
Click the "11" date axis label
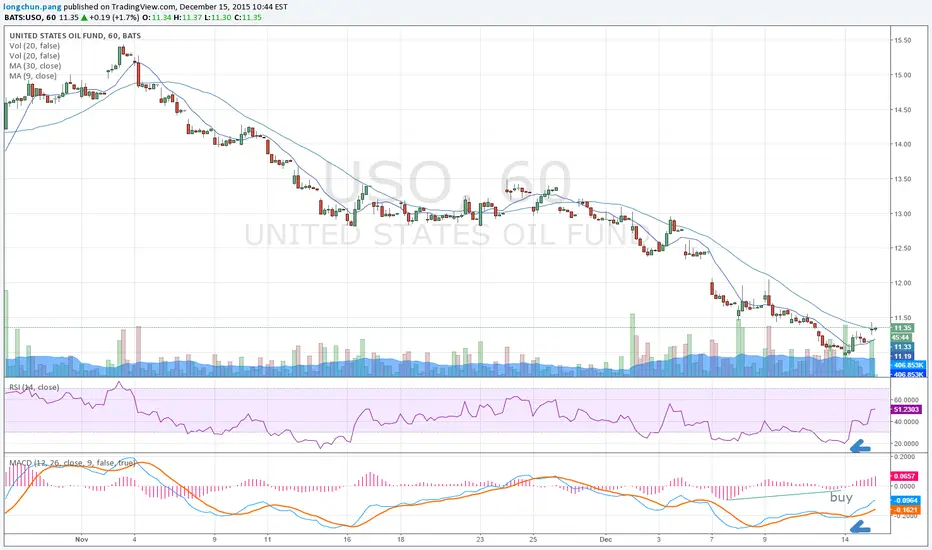(267, 540)
